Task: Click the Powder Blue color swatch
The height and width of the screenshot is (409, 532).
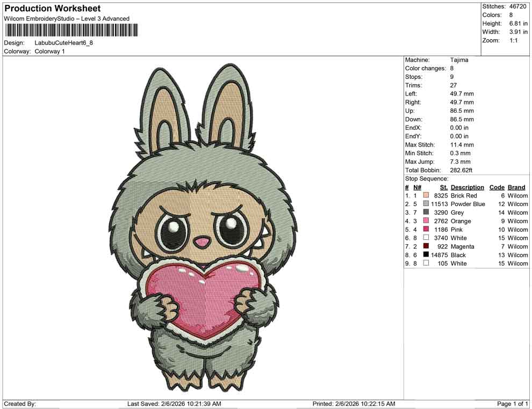Action: point(426,204)
